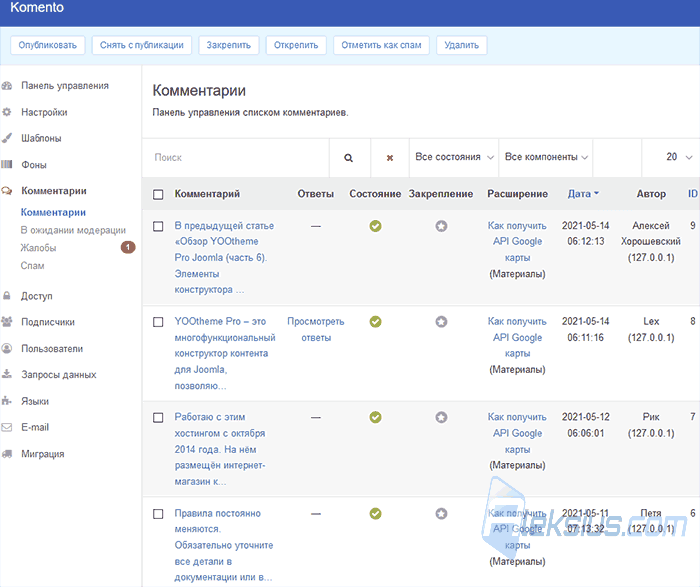Image resolution: width=700 pixels, height=587 pixels.
Task: Toggle published state of Петя's comment
Action: click(375, 514)
